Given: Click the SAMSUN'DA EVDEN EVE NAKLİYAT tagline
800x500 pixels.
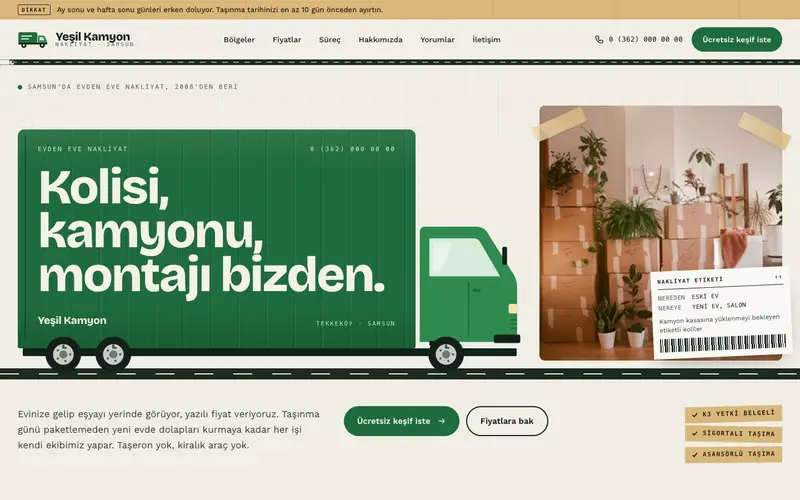Looking at the screenshot, I should pyautogui.click(x=133, y=87).
